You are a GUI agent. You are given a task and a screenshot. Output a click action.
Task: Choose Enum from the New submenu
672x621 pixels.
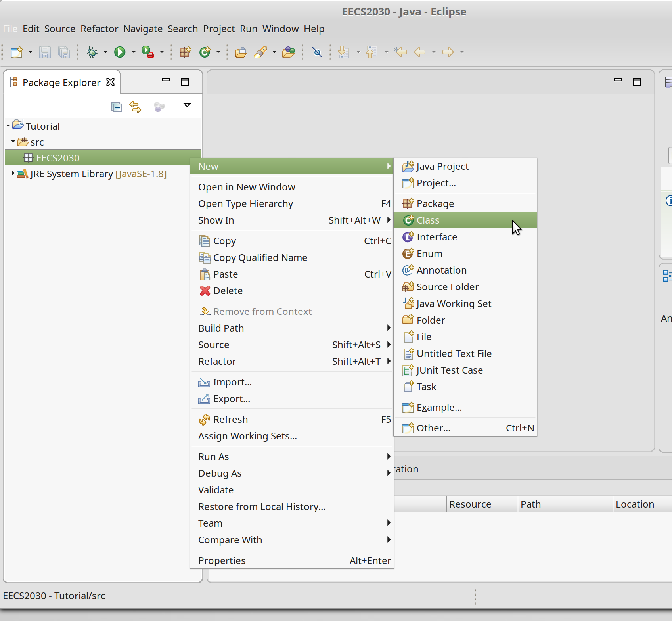tap(465, 253)
